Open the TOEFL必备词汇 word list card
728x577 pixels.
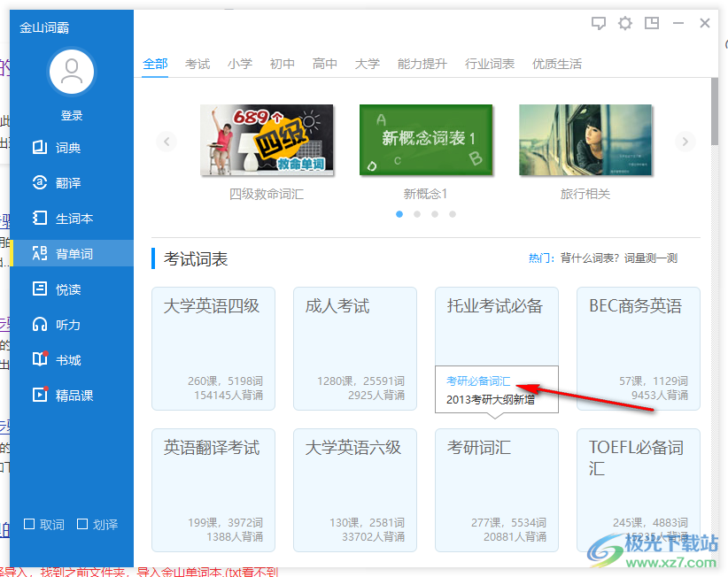click(x=639, y=490)
